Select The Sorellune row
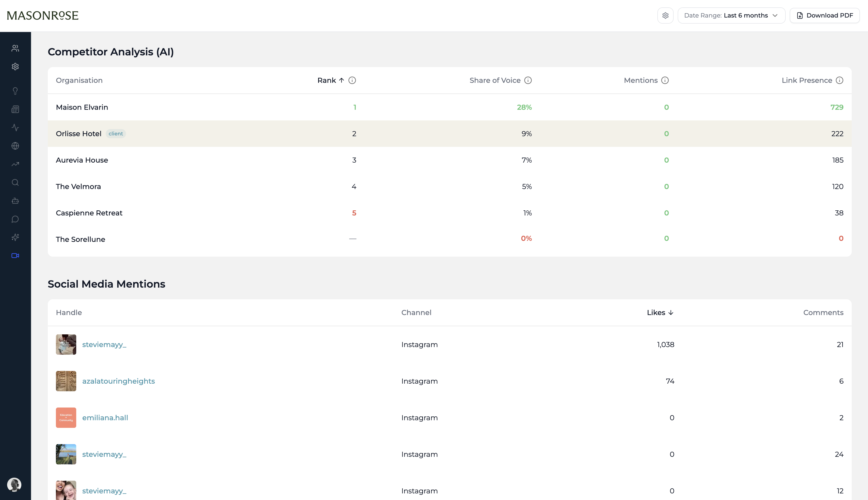Screen dimensions: 868x500 449,239
